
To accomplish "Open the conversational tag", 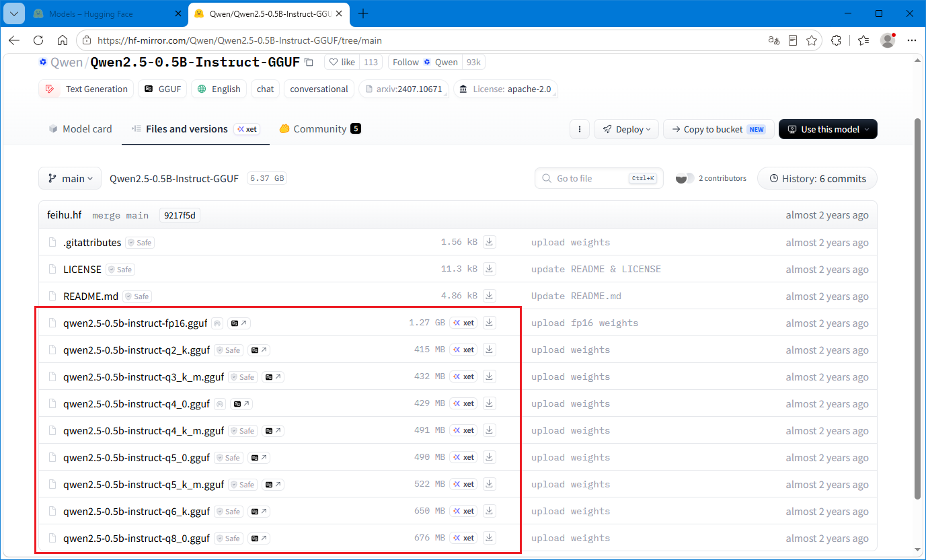I will point(319,89).
